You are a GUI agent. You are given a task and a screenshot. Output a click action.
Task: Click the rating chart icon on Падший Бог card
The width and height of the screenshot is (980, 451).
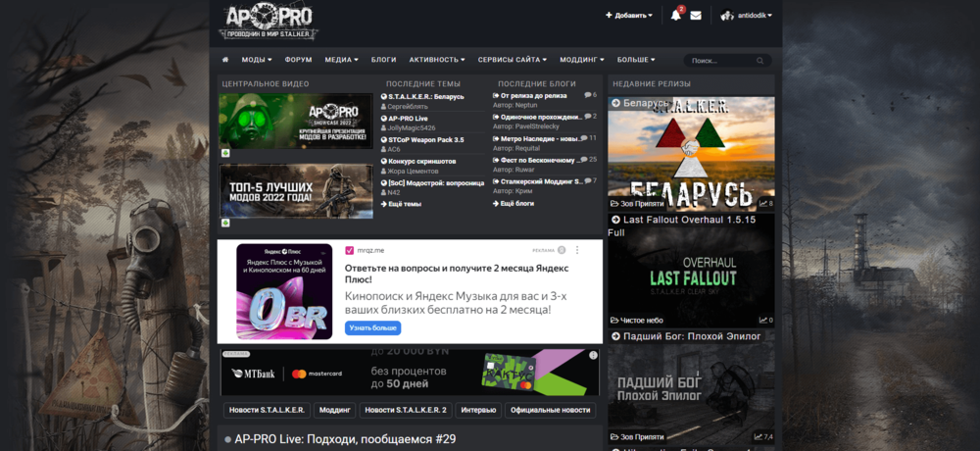[759, 436]
